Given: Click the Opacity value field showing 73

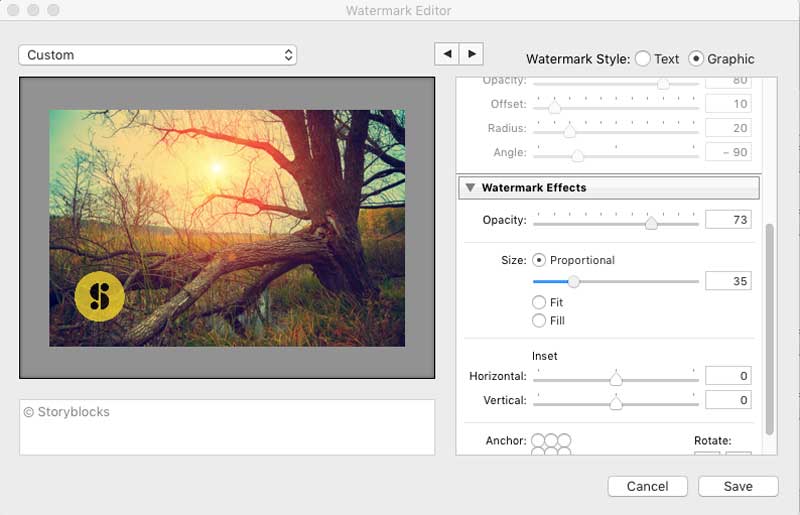Looking at the screenshot, I should click(x=727, y=220).
